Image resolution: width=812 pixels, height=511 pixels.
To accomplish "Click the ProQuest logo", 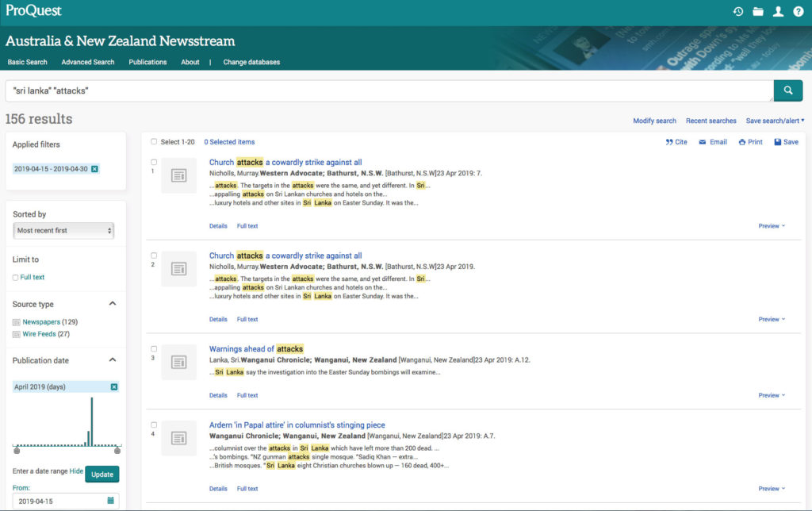I will (x=33, y=11).
